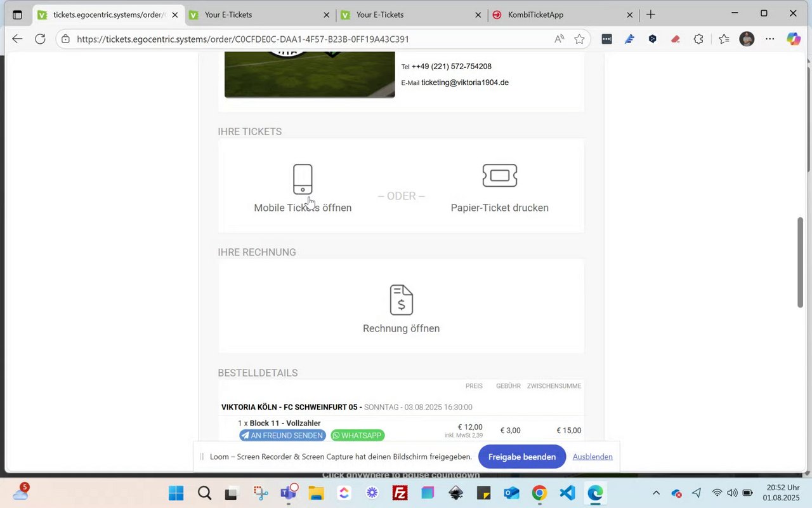Screen dimensions: 812x508
Task: Open the browser profile avatar
Action: tap(747, 39)
